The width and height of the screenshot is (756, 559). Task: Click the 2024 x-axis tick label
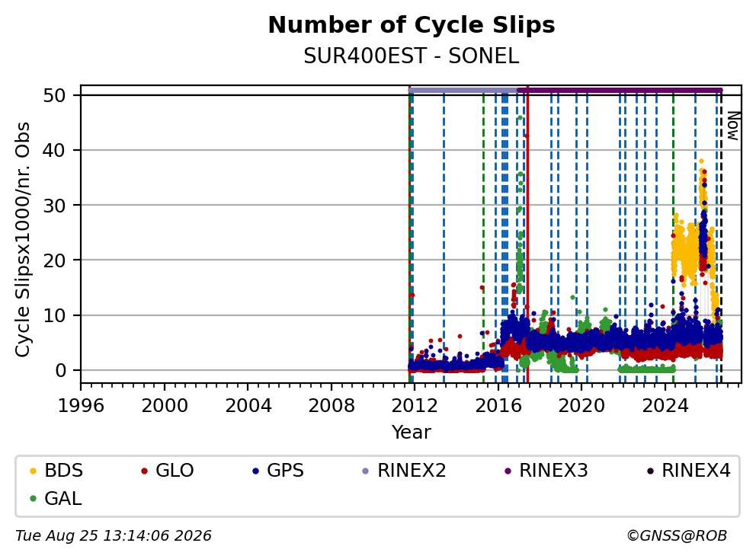coord(665,406)
